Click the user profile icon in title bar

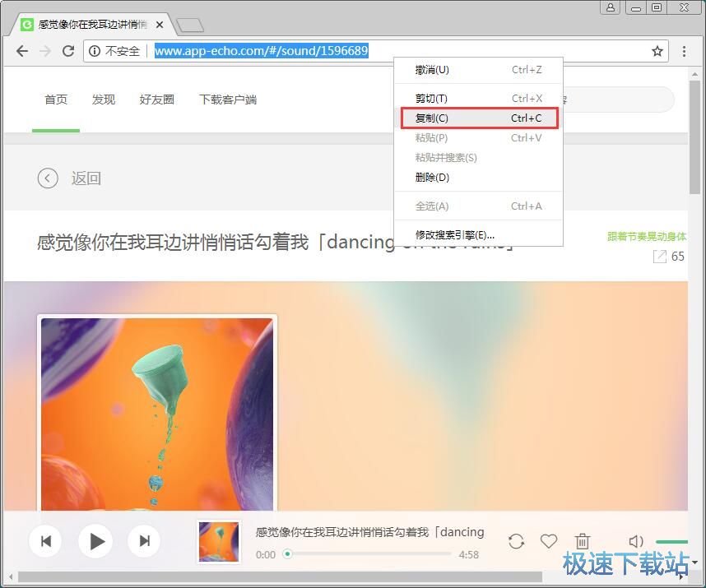pyautogui.click(x=610, y=7)
